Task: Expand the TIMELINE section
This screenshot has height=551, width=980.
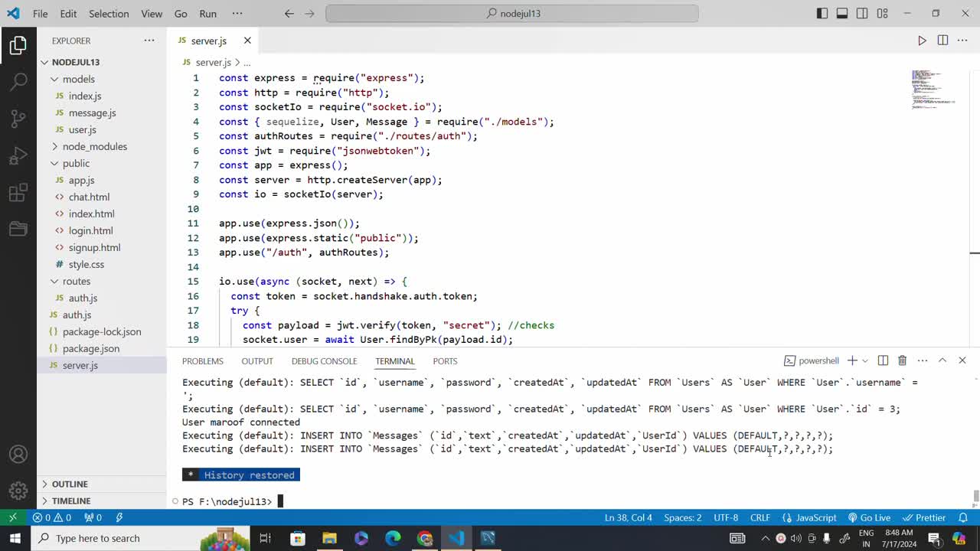Action: (x=102, y=500)
